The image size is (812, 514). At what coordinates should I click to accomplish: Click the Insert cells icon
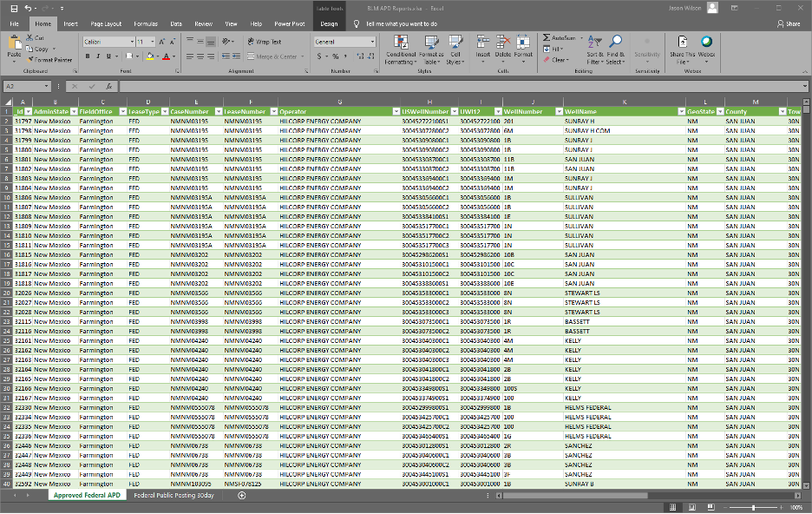482,42
